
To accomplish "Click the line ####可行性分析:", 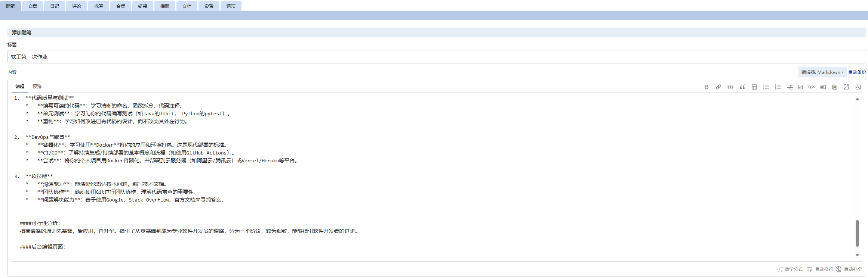I will pyautogui.click(x=40, y=223).
